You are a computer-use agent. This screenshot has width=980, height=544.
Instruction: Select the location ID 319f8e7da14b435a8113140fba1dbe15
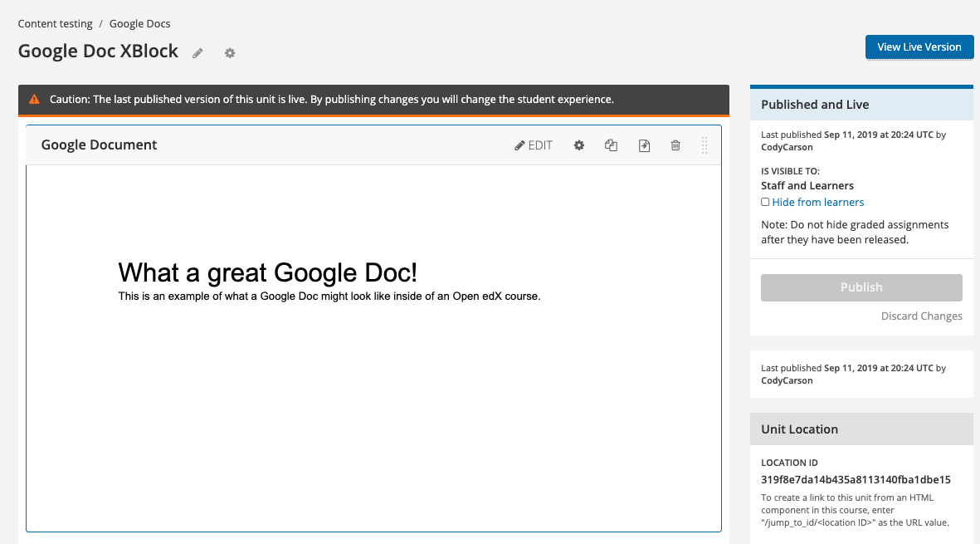point(856,479)
